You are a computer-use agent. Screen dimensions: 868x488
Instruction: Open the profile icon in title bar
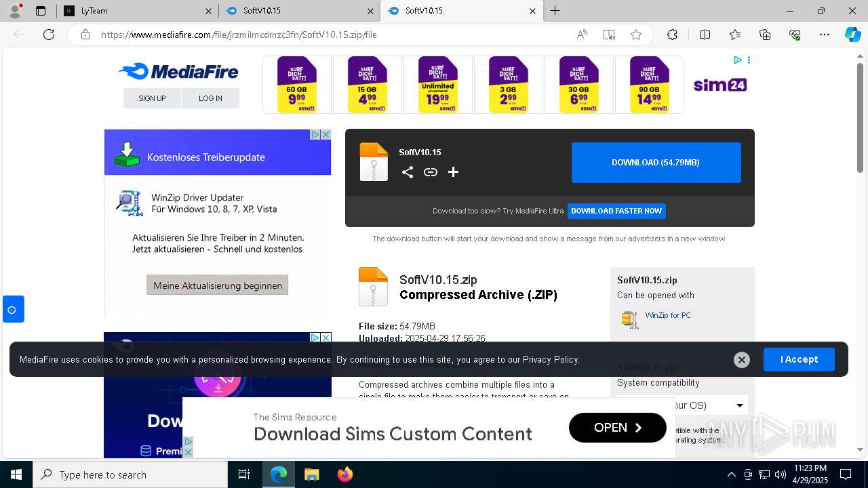[16, 10]
